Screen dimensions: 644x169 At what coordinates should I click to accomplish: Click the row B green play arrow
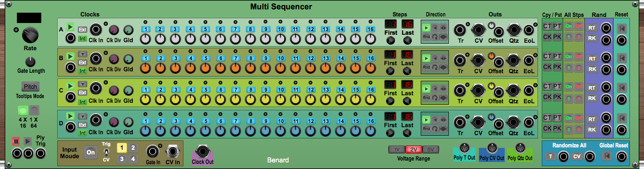70,56
